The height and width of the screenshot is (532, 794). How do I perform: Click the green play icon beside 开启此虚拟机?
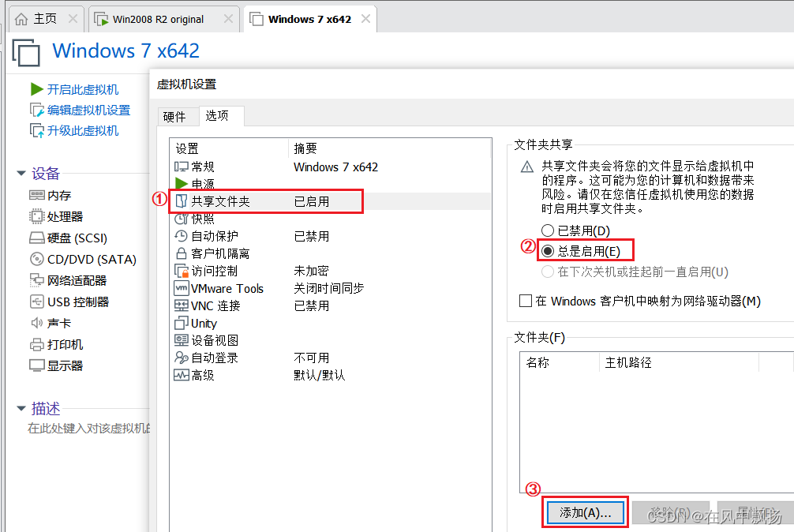(36, 90)
